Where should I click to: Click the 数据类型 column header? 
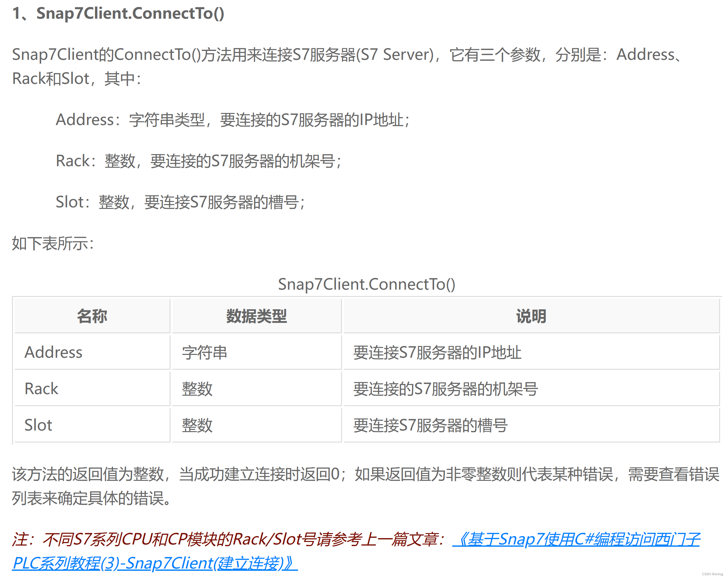256,316
